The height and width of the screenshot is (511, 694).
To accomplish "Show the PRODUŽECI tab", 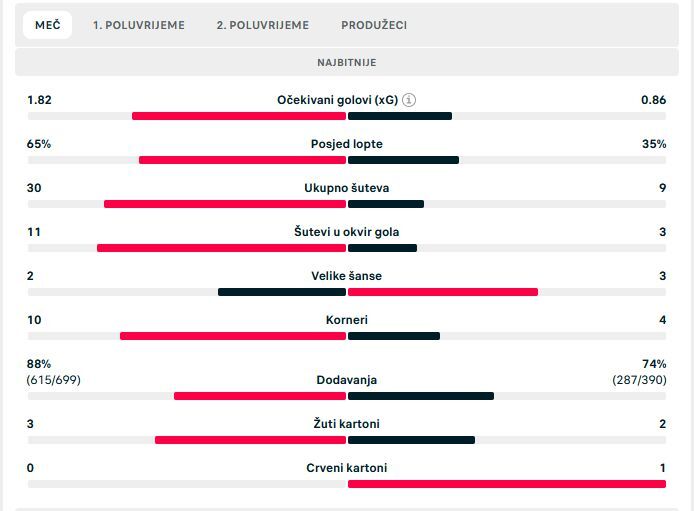I will (x=373, y=25).
